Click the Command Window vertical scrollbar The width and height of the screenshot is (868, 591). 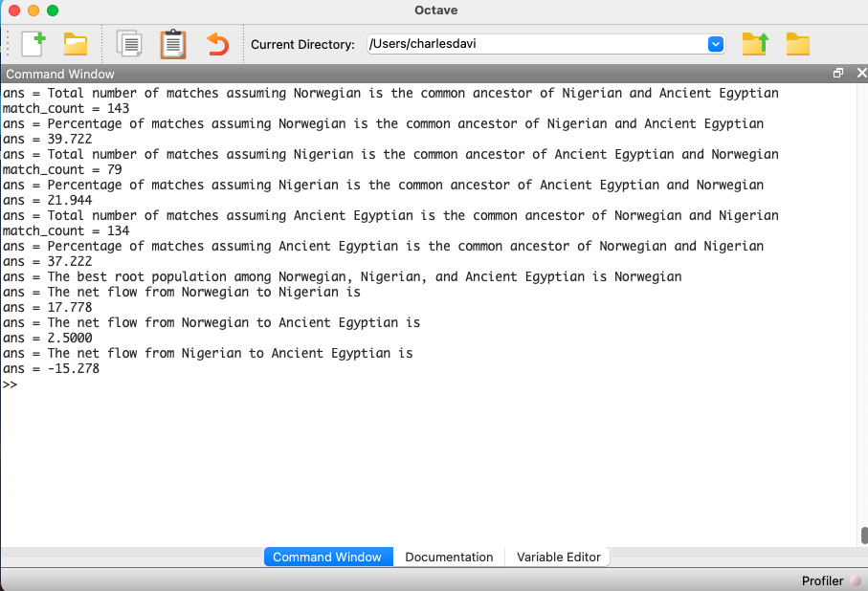[x=863, y=535]
